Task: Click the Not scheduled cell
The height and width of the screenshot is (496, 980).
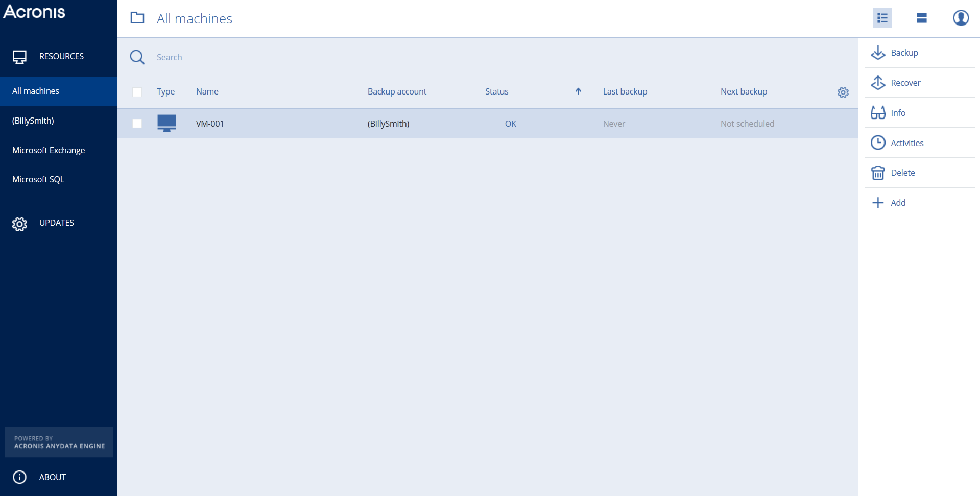Action: tap(747, 124)
